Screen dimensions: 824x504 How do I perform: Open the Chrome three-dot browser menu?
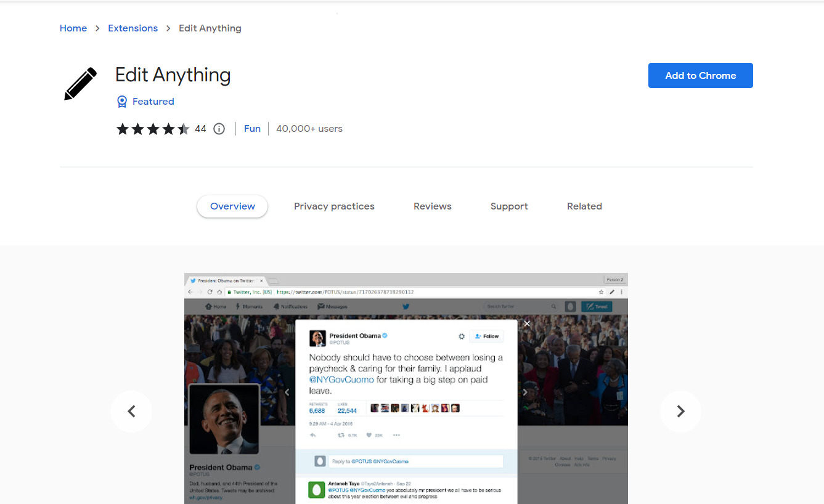[x=622, y=291]
